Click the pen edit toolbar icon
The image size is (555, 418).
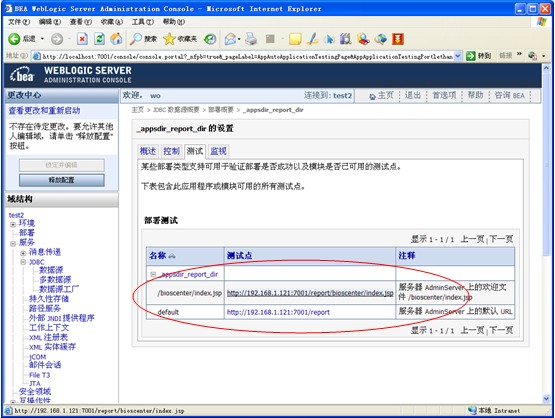(312, 39)
